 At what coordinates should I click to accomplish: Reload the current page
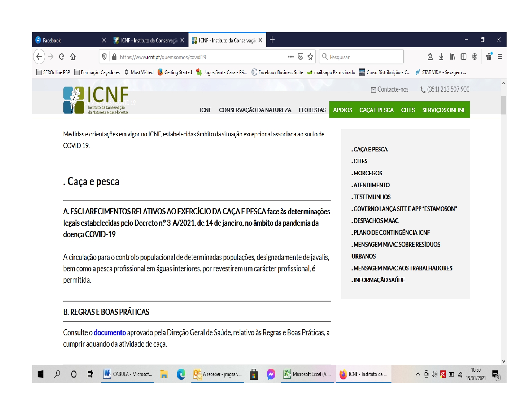pyautogui.click(x=62, y=57)
